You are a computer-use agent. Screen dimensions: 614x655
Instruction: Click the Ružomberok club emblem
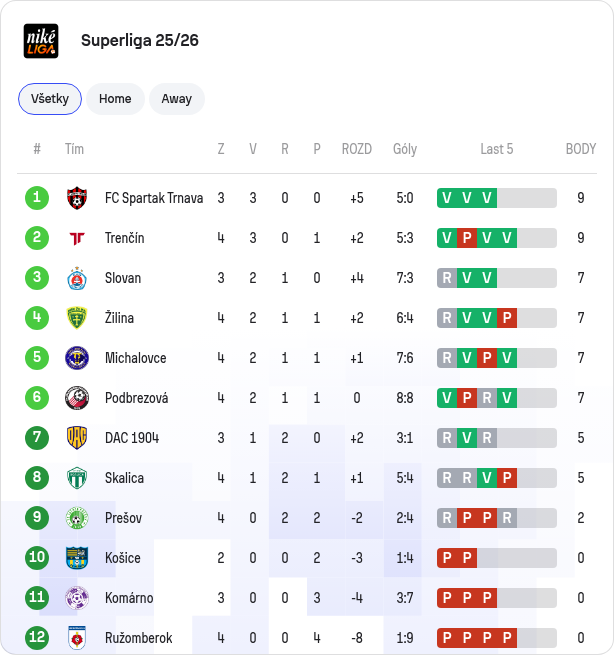click(77, 638)
